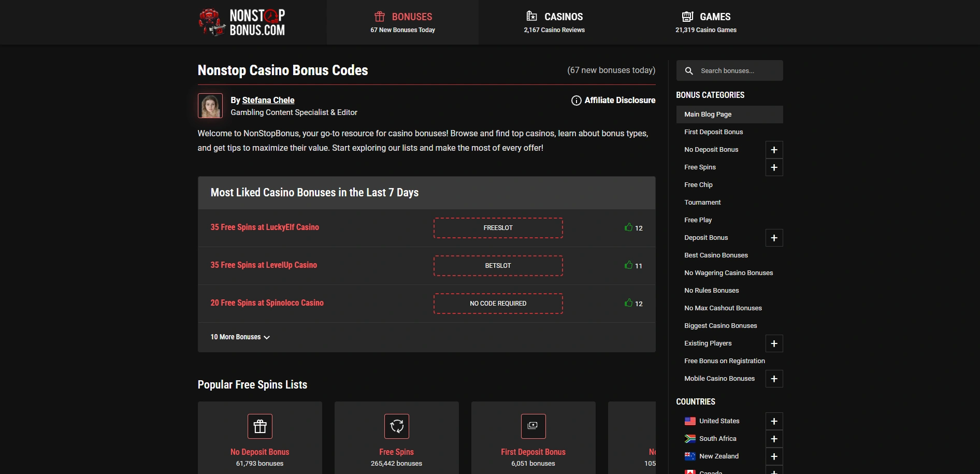Click the South Africa flag icon
The image size is (980, 474).
pyautogui.click(x=690, y=439)
